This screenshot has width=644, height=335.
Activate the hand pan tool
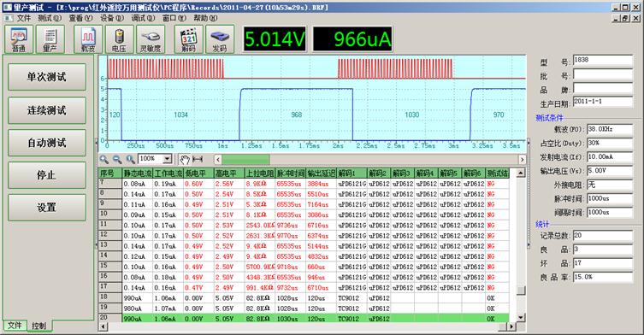[185, 159]
